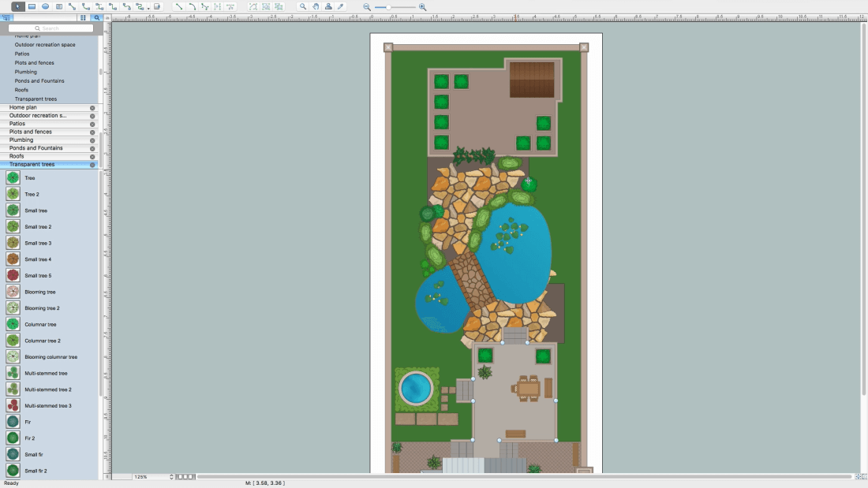Activate the hand pan tool
Screen dimensions: 868x488
[316, 6]
